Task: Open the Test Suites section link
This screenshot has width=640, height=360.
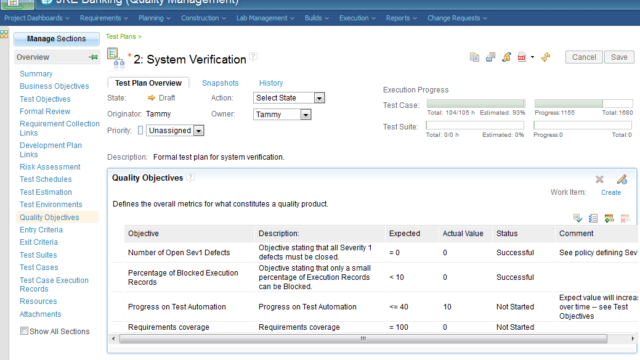Action: 38,255
